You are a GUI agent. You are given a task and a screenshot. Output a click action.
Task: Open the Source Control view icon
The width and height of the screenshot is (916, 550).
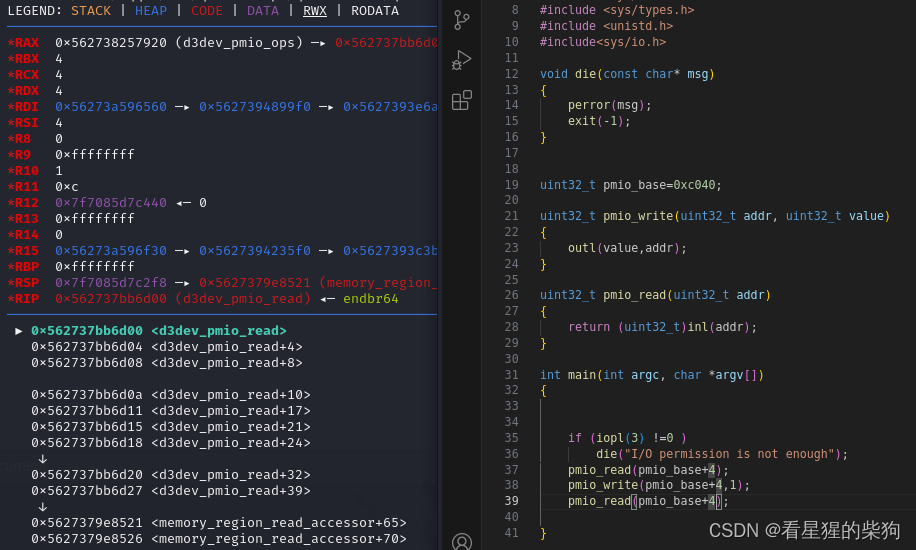click(462, 20)
